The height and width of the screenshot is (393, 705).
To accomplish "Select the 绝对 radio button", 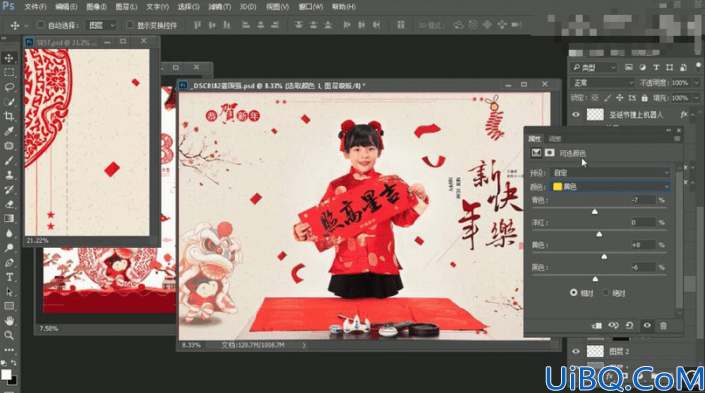I will pos(606,293).
